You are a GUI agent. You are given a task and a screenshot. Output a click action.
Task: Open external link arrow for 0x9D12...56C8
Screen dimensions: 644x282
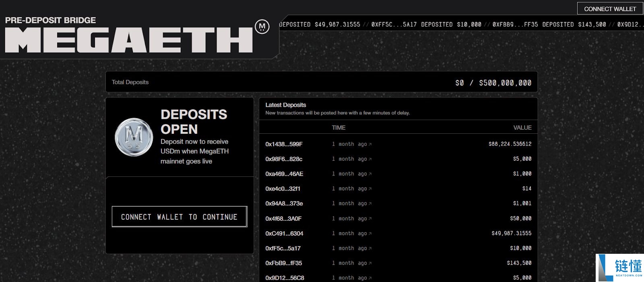(370, 278)
